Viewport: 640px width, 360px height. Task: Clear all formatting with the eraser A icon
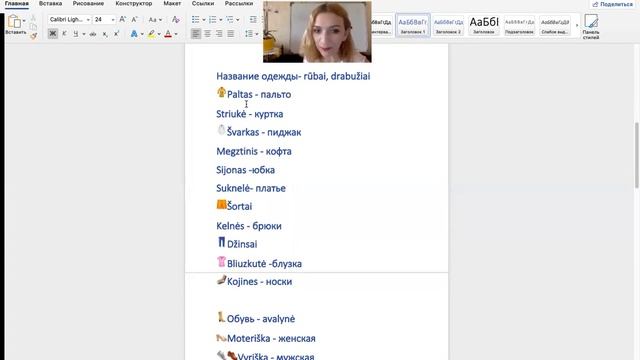coord(176,19)
